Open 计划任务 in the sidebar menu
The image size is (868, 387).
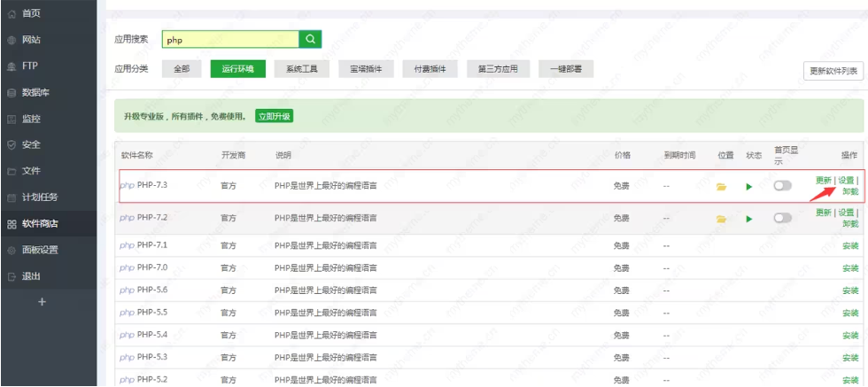[x=40, y=197]
